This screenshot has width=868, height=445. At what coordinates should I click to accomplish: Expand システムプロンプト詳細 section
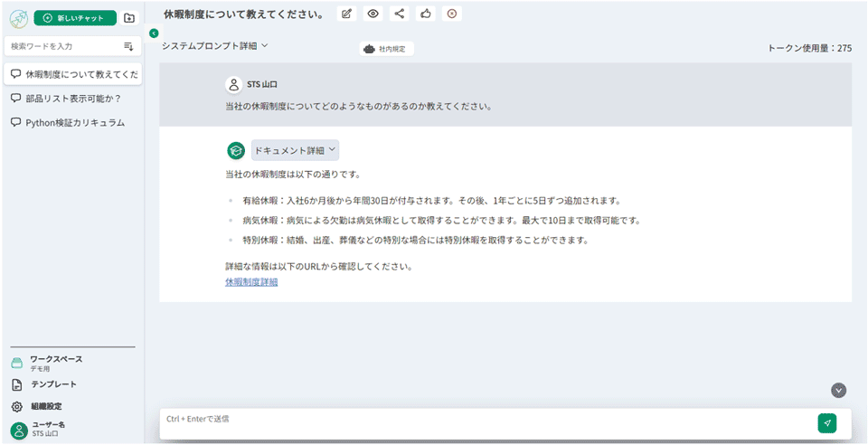pyautogui.click(x=215, y=45)
